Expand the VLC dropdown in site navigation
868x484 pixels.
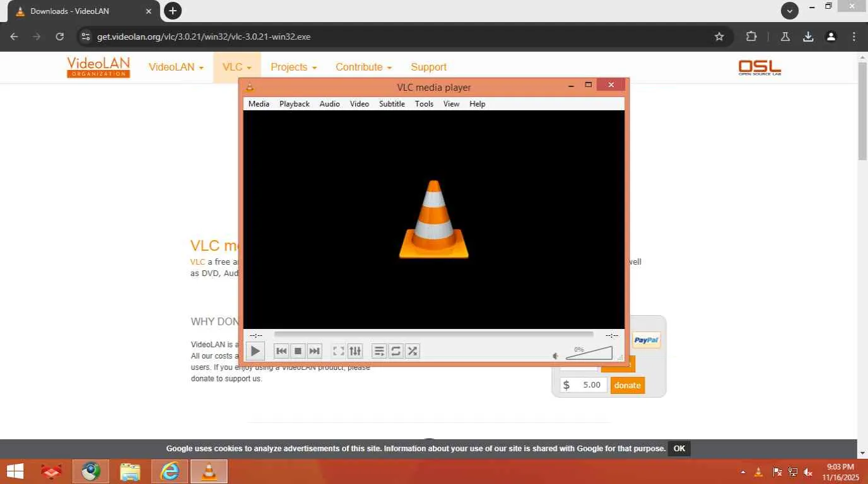point(237,67)
